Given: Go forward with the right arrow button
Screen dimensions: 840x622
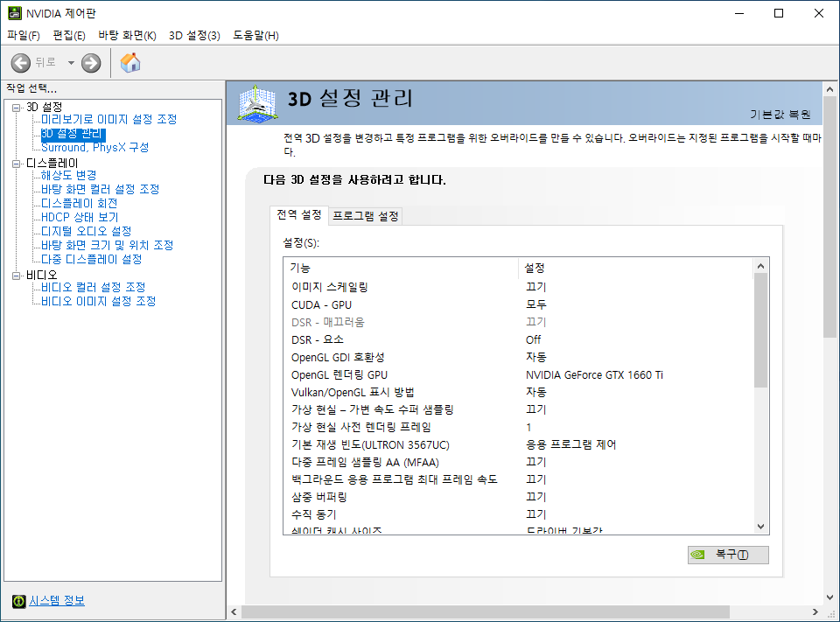Looking at the screenshot, I should (x=91, y=63).
